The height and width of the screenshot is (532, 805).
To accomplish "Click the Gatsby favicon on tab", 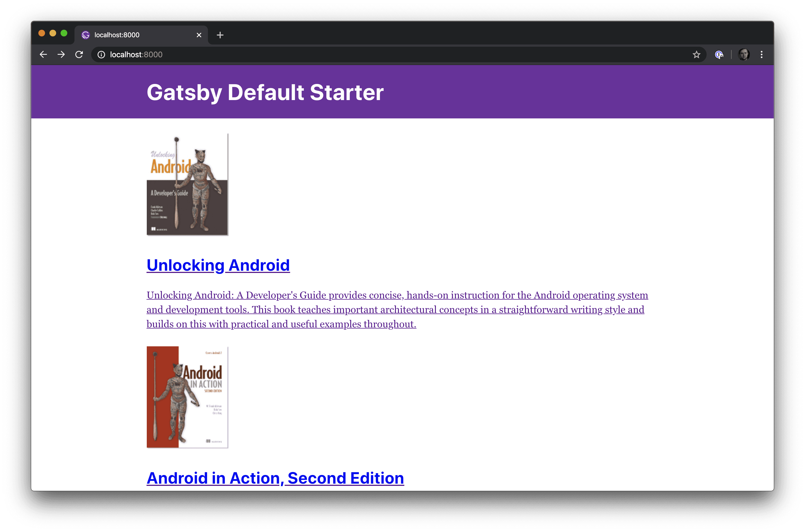I will click(x=86, y=35).
